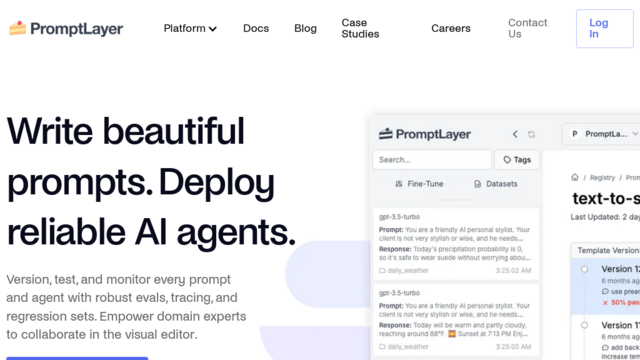Click the P avatar in the workspace selector
This screenshot has width=640, height=360.
click(575, 134)
